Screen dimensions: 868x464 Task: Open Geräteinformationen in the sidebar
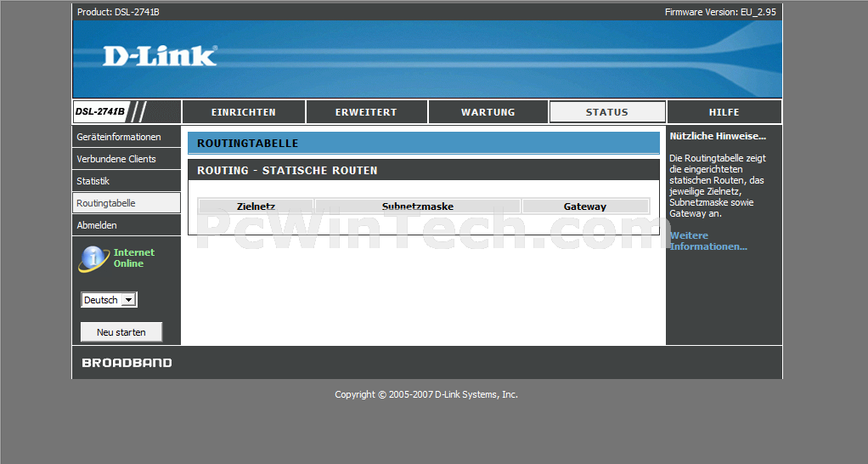[x=127, y=137]
